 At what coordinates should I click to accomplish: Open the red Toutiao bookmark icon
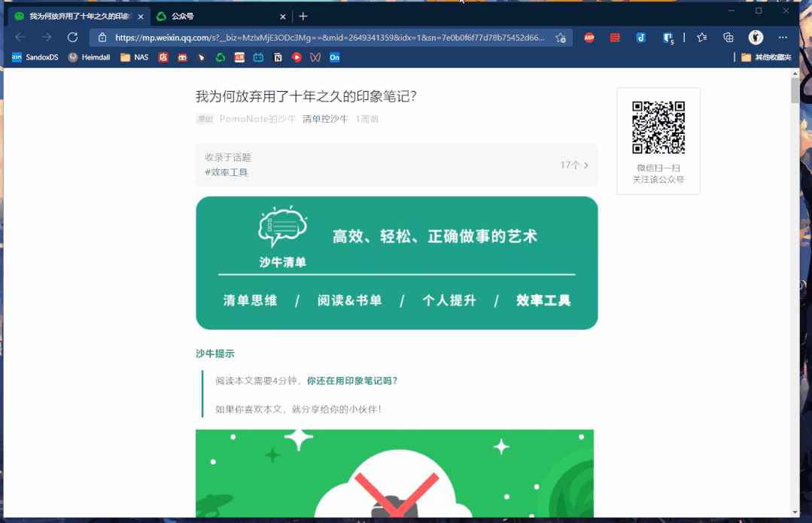(239, 57)
